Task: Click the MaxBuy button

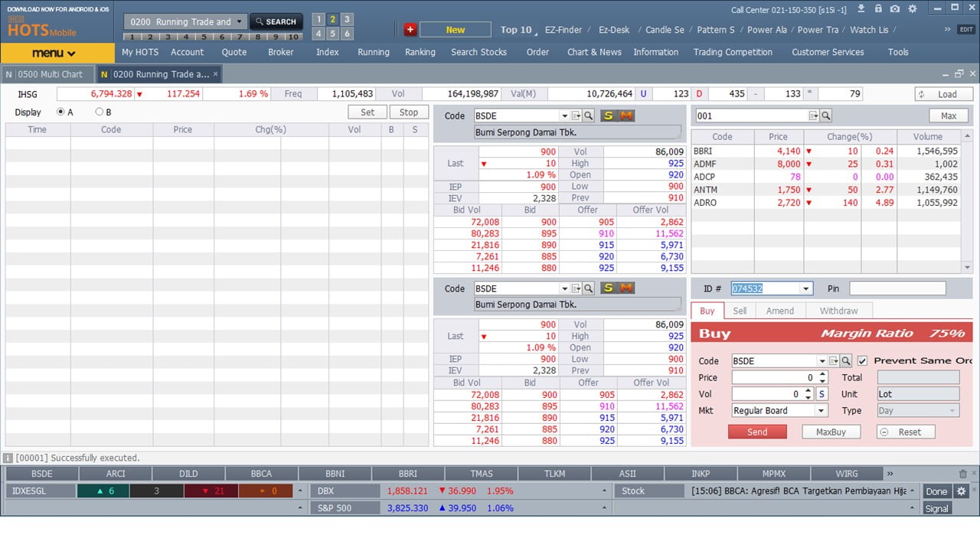Action: pyautogui.click(x=831, y=432)
